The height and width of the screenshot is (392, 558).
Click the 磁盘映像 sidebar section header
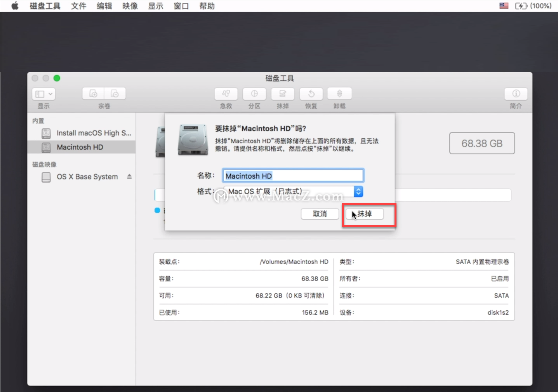coord(44,164)
